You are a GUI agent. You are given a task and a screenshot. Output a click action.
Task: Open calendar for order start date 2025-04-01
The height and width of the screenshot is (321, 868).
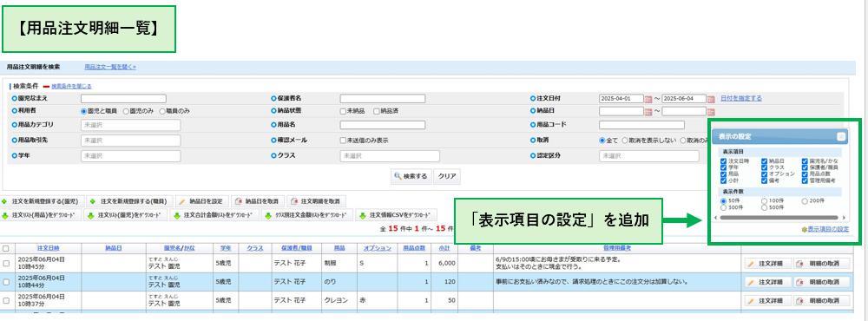pyautogui.click(x=648, y=99)
